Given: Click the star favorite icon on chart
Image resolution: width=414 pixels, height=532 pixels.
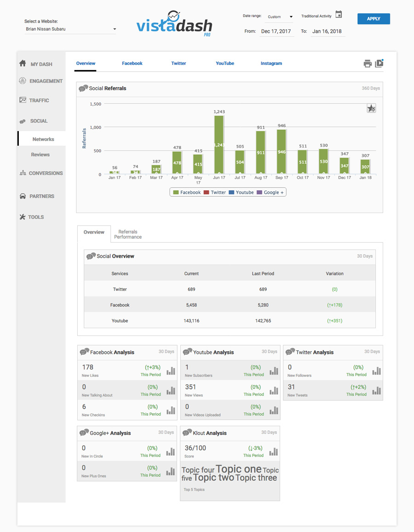Looking at the screenshot, I should [371, 109].
